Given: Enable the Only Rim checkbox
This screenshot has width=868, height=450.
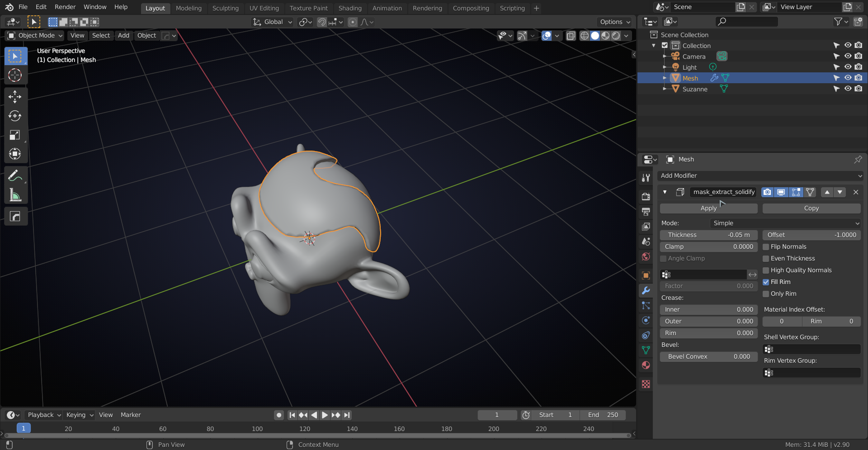Looking at the screenshot, I should pyautogui.click(x=766, y=294).
